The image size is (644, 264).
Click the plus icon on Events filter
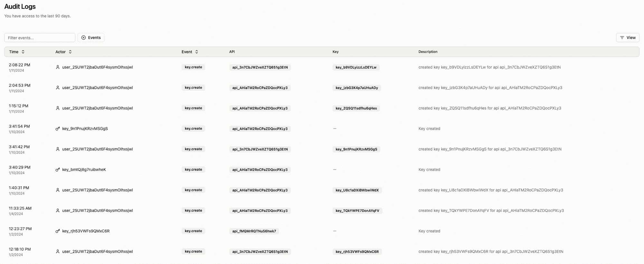point(84,38)
